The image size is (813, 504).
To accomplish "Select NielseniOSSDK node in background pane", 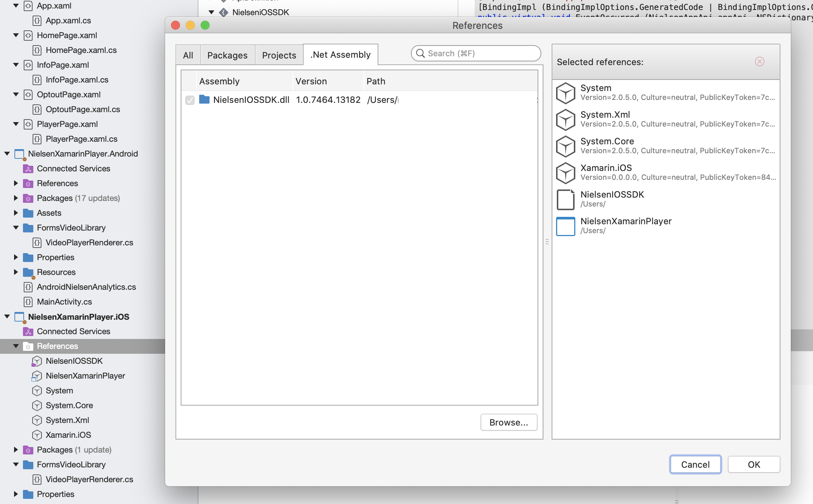I will coord(261,12).
